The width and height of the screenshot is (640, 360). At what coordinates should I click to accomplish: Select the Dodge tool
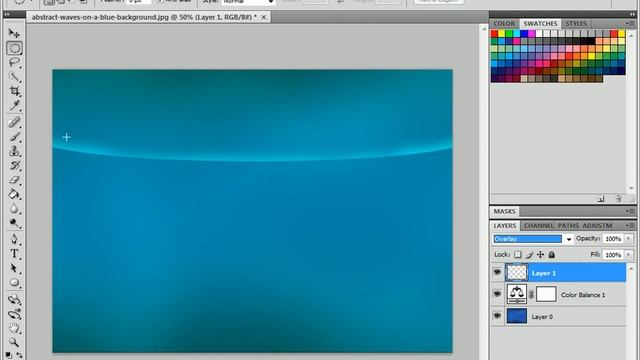point(14,223)
